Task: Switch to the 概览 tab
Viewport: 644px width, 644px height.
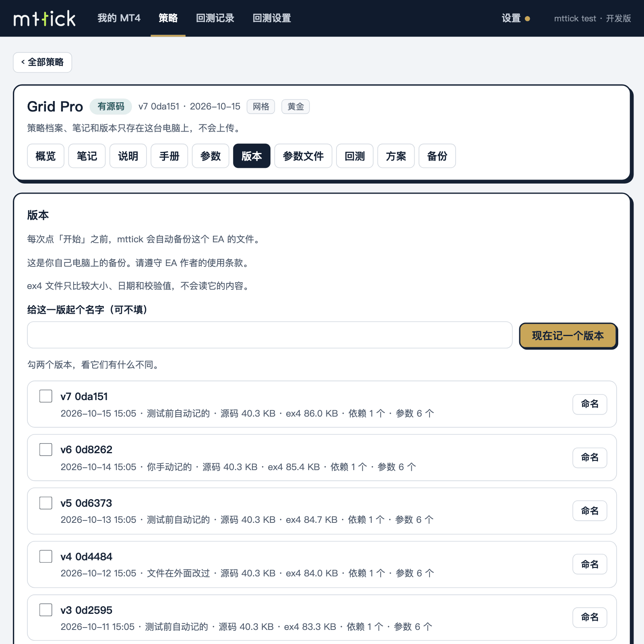Action: tap(45, 156)
